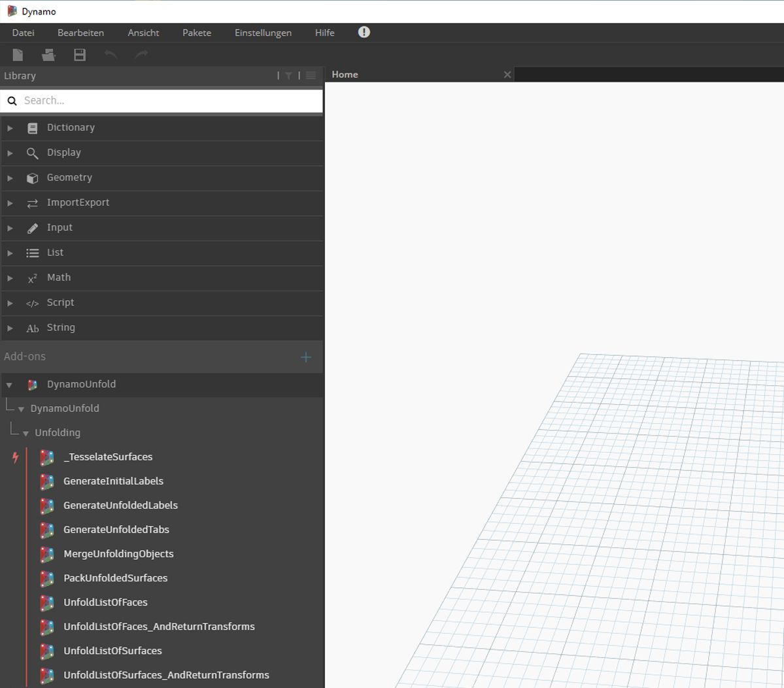The height and width of the screenshot is (688, 784).
Task: Select UnfoldListOfSurfaces_AndReturnTransforms node
Action: click(166, 675)
